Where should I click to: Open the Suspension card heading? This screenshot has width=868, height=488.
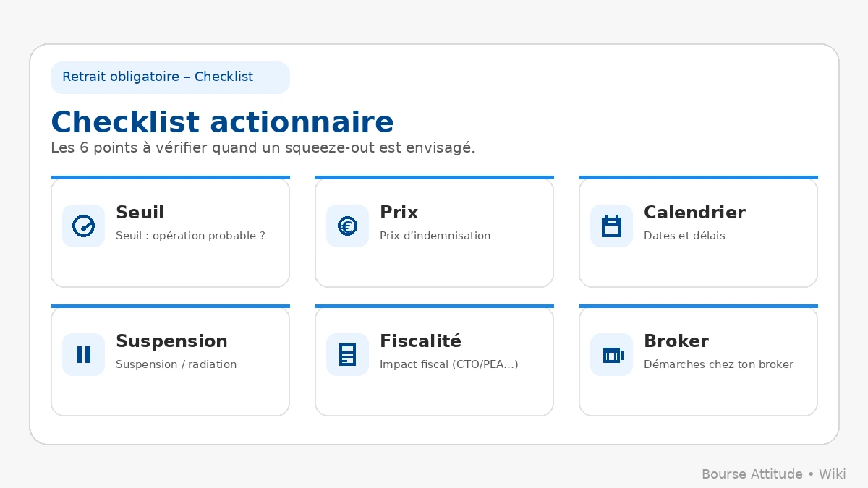(171, 341)
